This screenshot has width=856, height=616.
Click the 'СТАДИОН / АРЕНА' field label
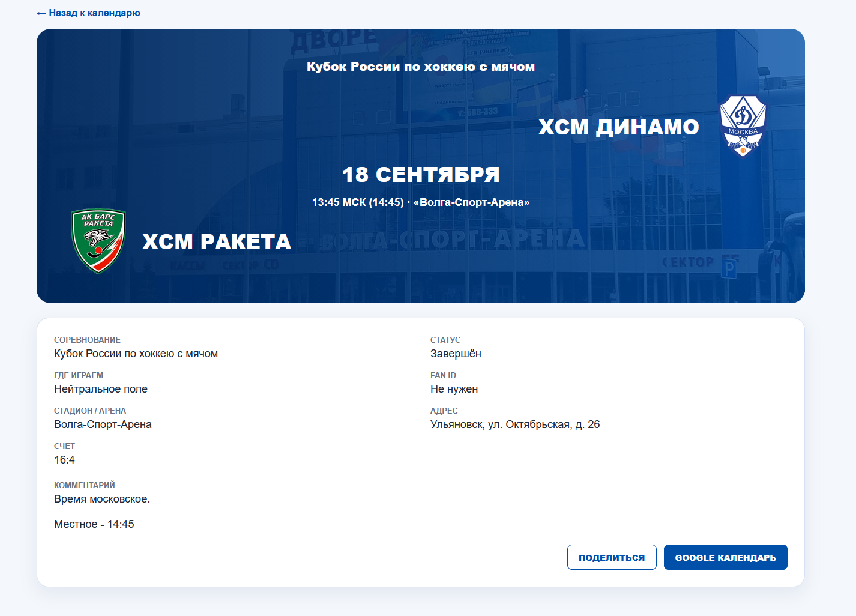(90, 411)
